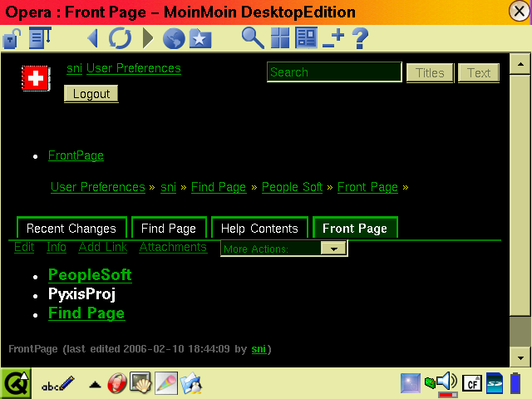The height and width of the screenshot is (399, 532).
Task: Follow the PeopleSoft link in page list
Action: (x=90, y=275)
